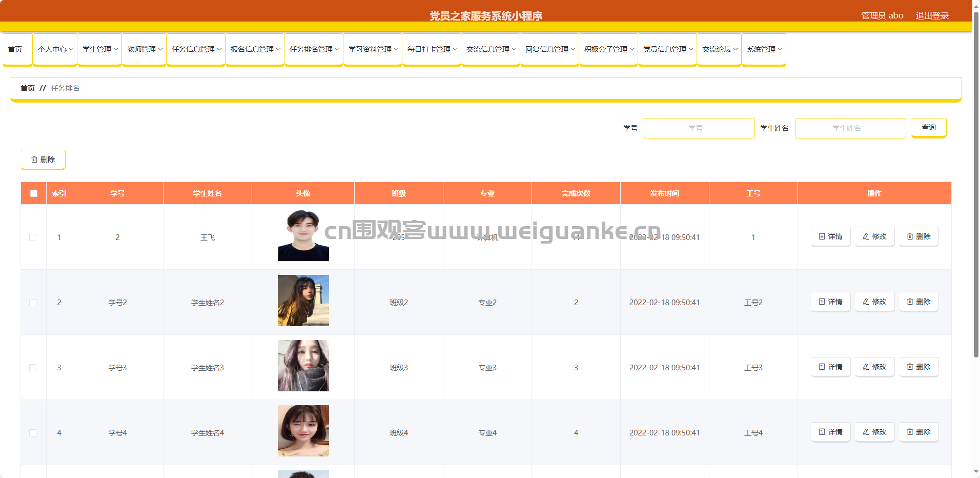Click the 详情 icon in the 学号4 row
This screenshot has height=478, width=980.
[x=822, y=432]
